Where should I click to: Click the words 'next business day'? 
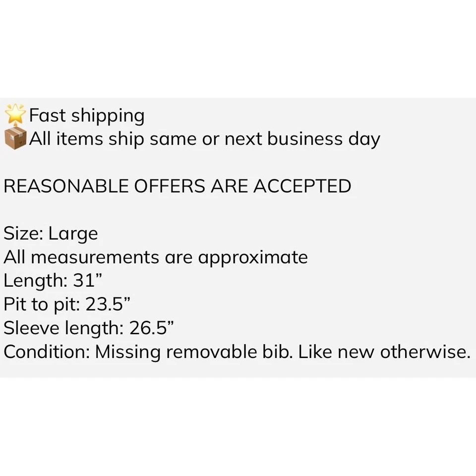click(x=302, y=139)
